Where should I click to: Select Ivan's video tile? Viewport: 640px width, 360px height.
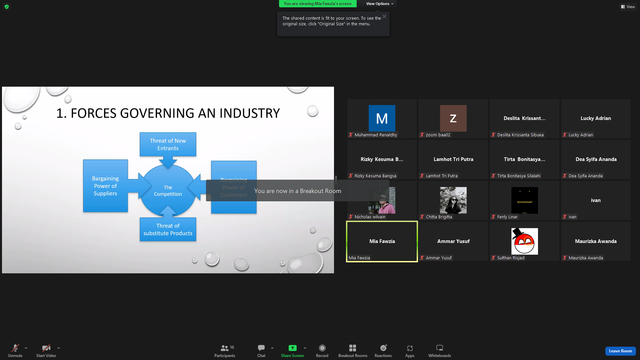click(596, 200)
